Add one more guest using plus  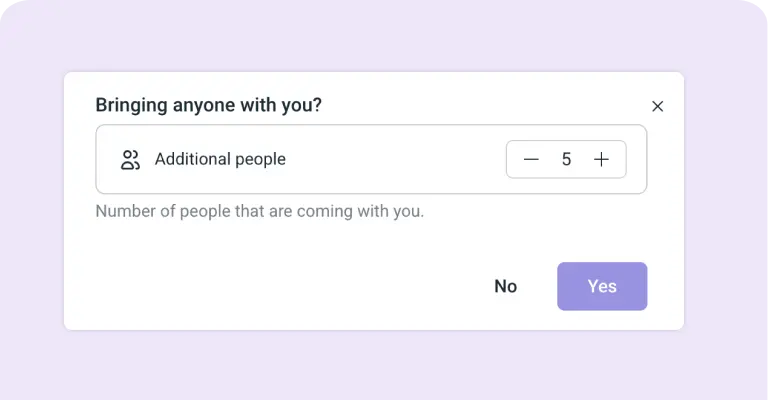click(x=601, y=159)
